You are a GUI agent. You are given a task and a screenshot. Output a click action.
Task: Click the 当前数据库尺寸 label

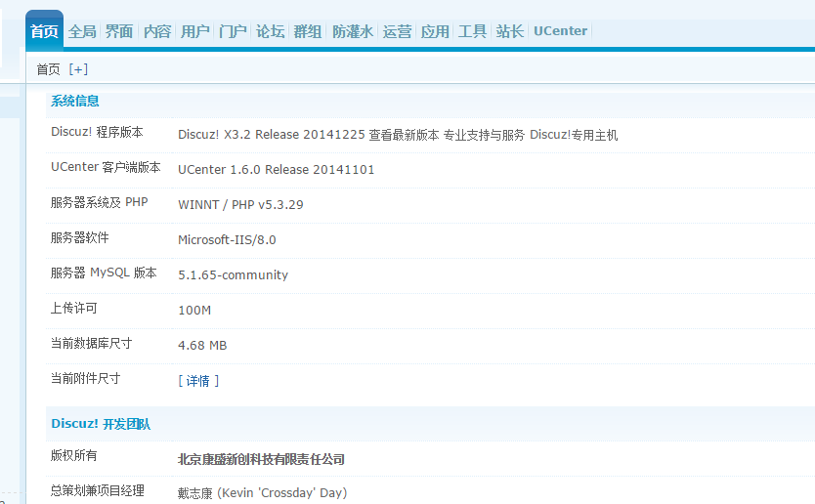(x=91, y=344)
